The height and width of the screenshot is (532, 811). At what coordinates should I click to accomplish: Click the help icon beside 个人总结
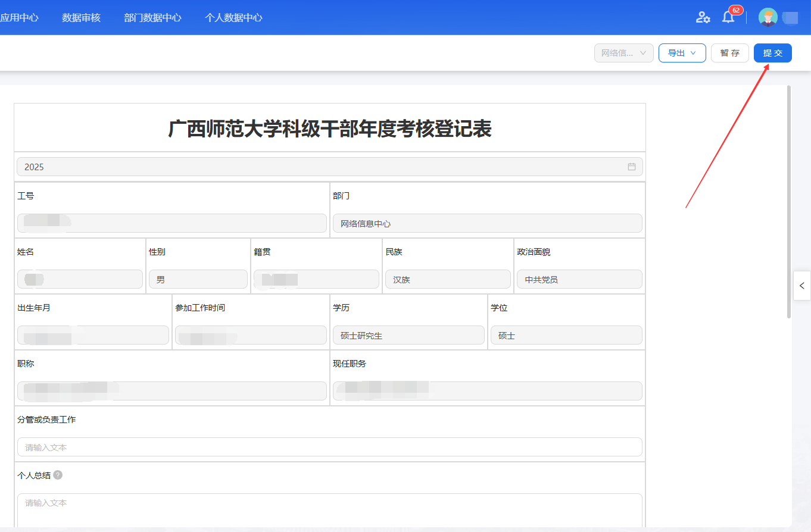click(x=58, y=475)
